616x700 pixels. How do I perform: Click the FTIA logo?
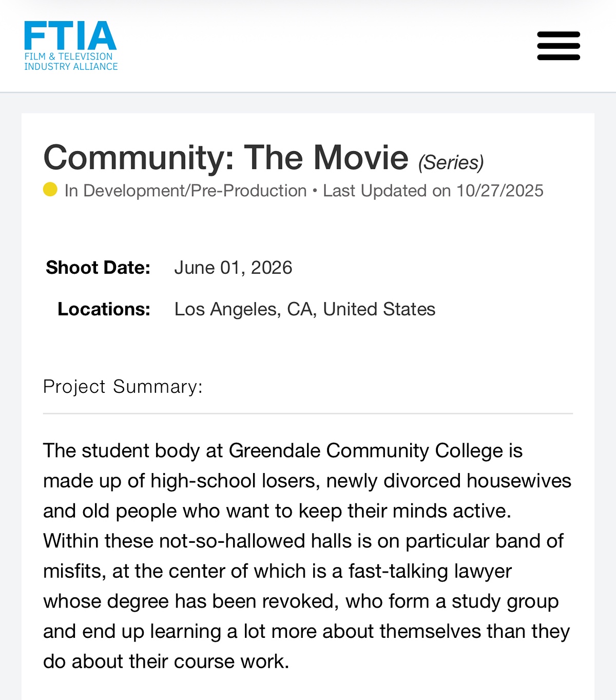tap(70, 36)
